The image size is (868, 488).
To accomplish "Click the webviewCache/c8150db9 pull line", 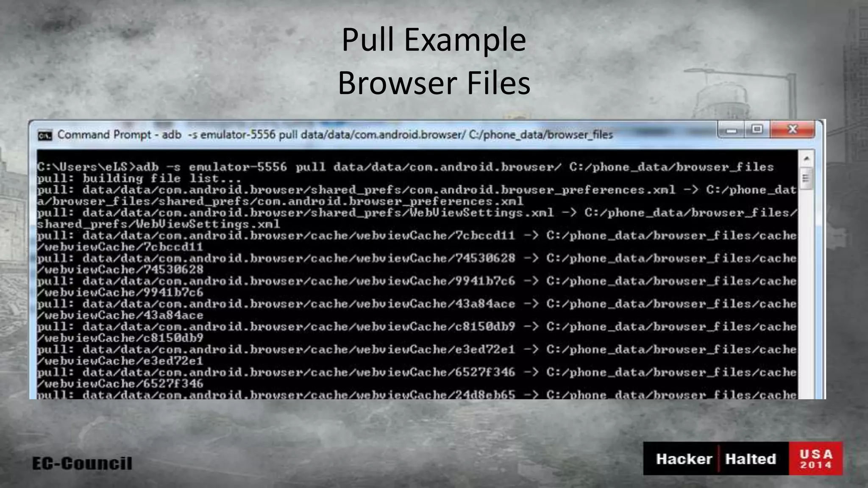I will 417,333.
